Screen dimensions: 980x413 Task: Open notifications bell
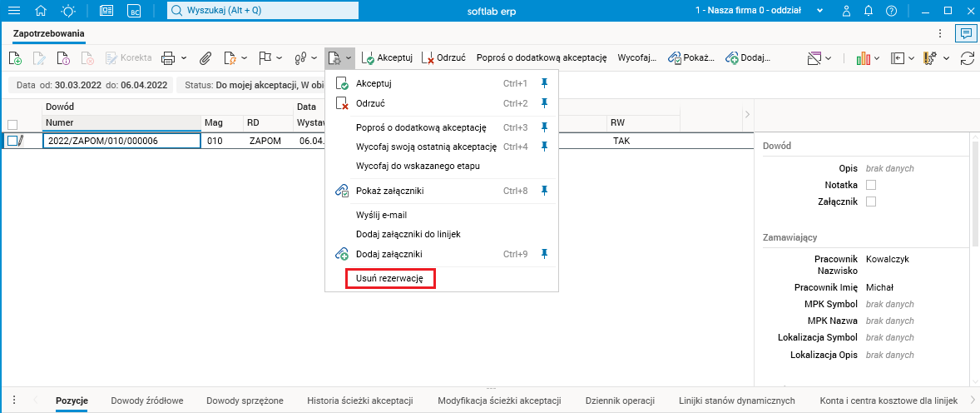pyautogui.click(x=869, y=11)
